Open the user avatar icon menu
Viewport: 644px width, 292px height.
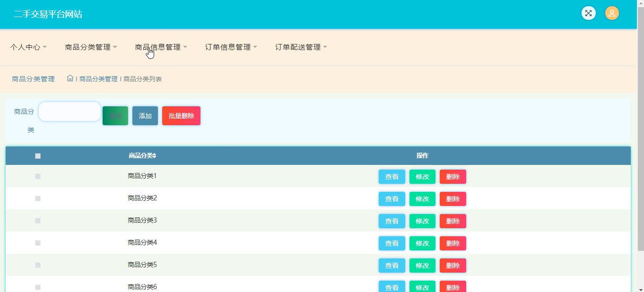(x=612, y=13)
